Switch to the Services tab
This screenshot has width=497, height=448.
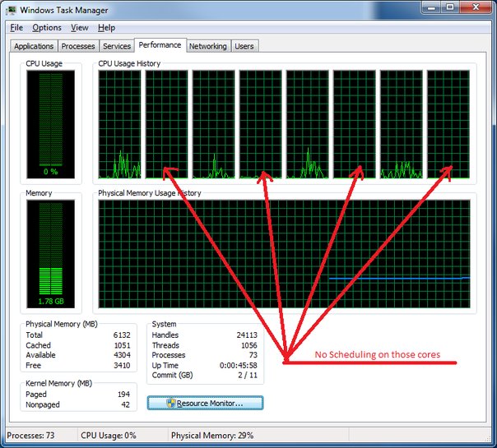tap(117, 46)
